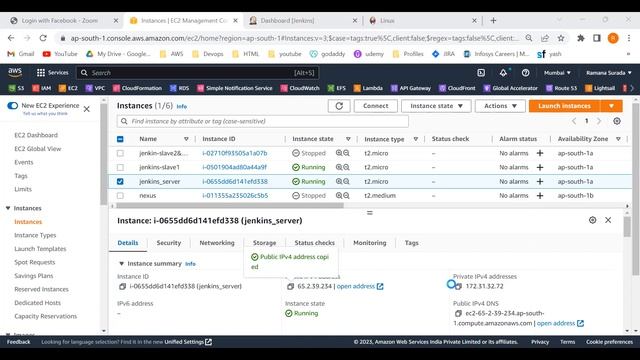This screenshot has height=360, width=640.
Task: Bookmark this page with star icon
Action: point(561,38)
